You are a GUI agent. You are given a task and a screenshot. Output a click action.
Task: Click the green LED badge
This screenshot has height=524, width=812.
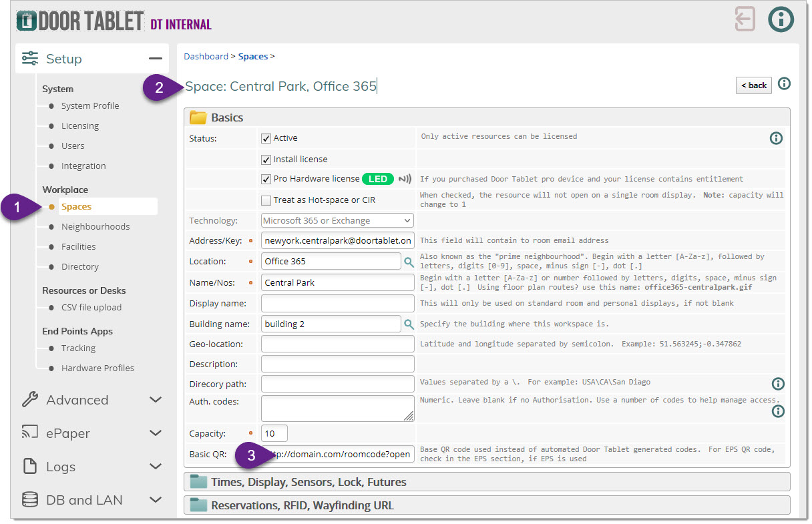coord(378,179)
